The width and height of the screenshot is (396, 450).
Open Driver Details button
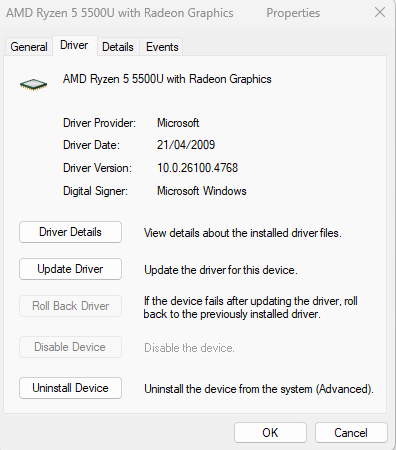(x=70, y=232)
